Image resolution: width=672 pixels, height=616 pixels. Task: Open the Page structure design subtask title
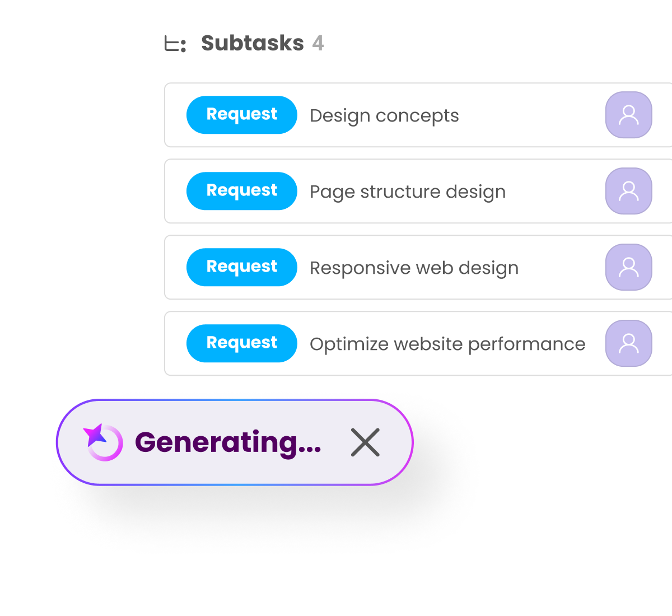[x=407, y=192]
